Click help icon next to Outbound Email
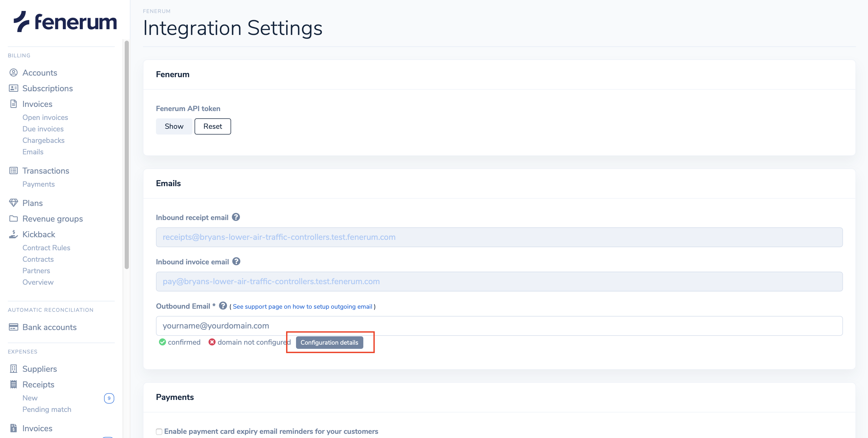This screenshot has width=868, height=438. tap(223, 306)
